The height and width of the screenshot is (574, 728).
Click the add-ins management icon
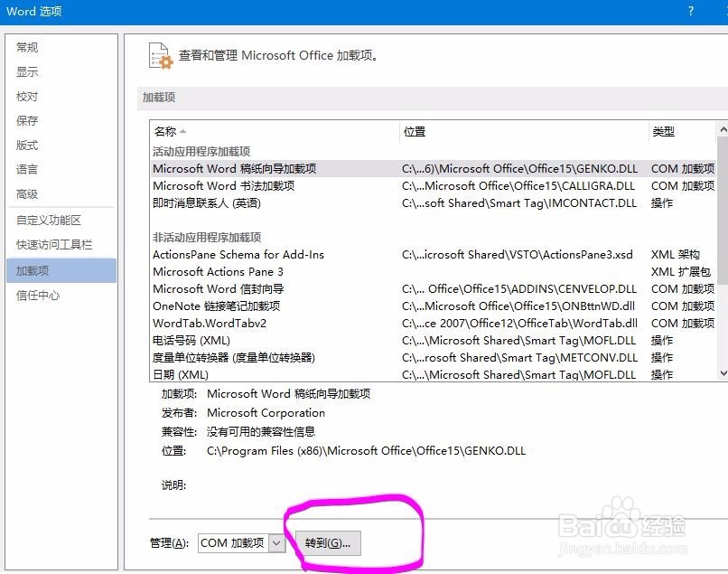160,55
